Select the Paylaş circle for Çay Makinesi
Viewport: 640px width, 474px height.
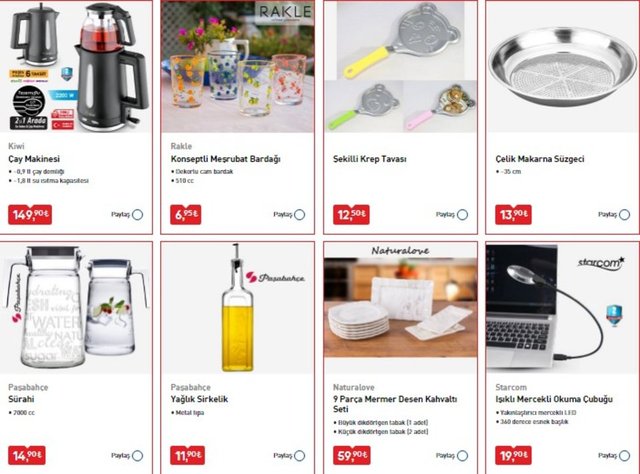click(x=138, y=215)
